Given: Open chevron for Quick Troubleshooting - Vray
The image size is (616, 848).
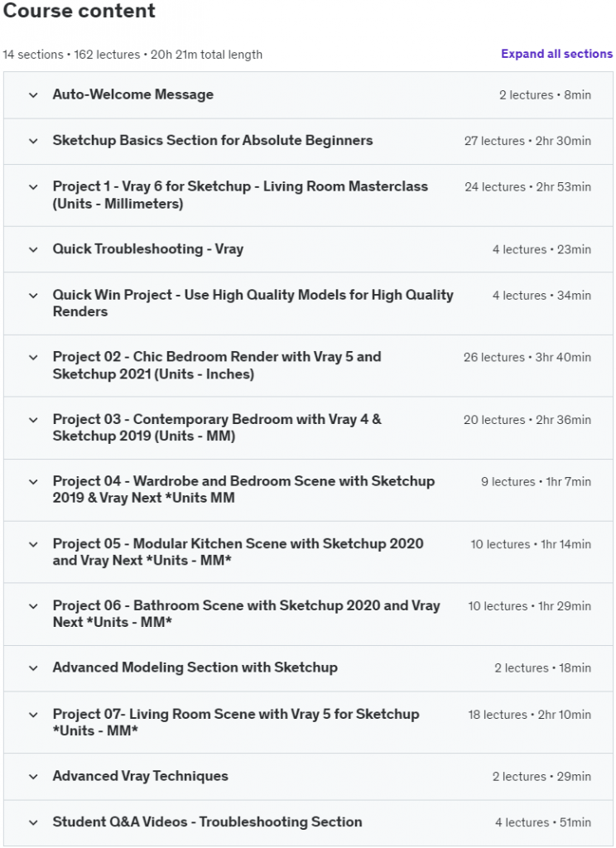Looking at the screenshot, I should 33,249.
